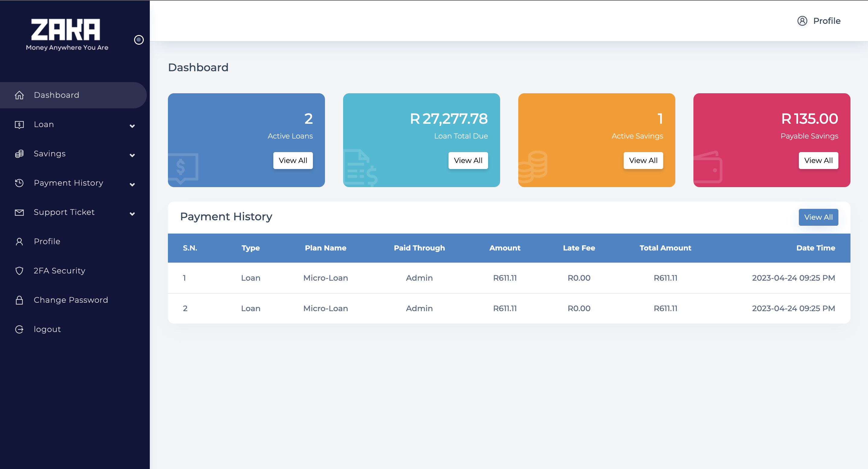Image resolution: width=868 pixels, height=469 pixels.
Task: Click the Savings coins icon in sidebar
Action: (x=19, y=154)
